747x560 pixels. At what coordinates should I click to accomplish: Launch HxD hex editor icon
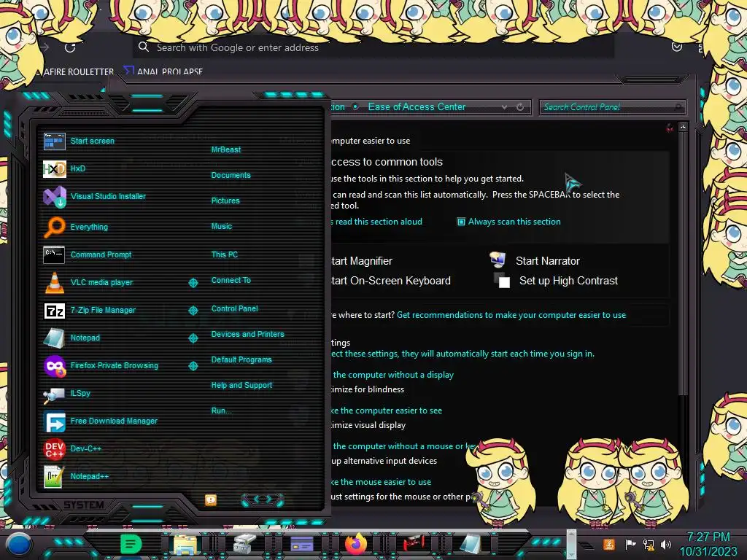[x=54, y=168]
